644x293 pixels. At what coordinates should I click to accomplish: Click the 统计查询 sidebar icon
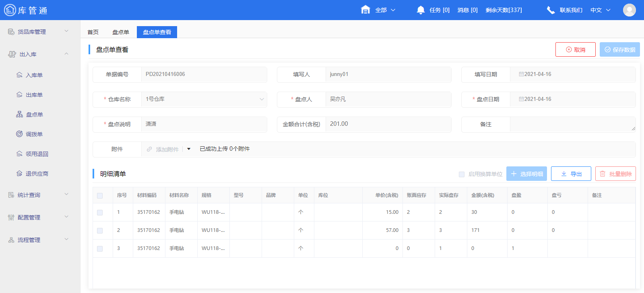click(11, 195)
